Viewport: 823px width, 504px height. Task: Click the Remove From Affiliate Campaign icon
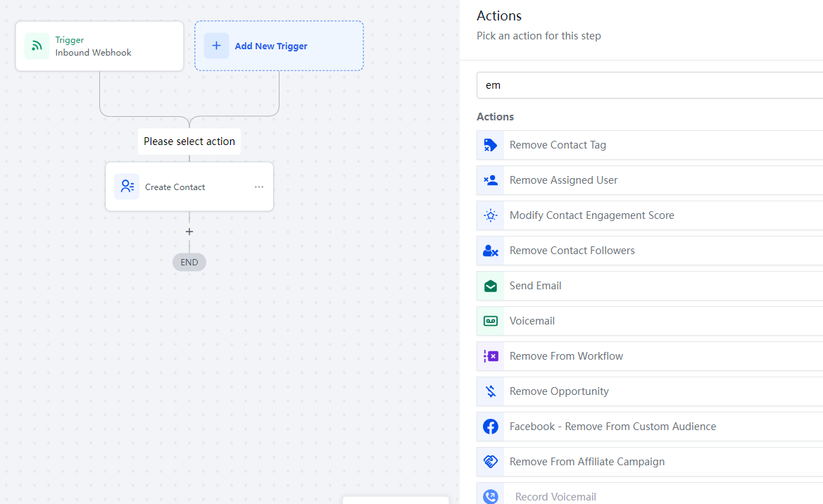coord(491,462)
